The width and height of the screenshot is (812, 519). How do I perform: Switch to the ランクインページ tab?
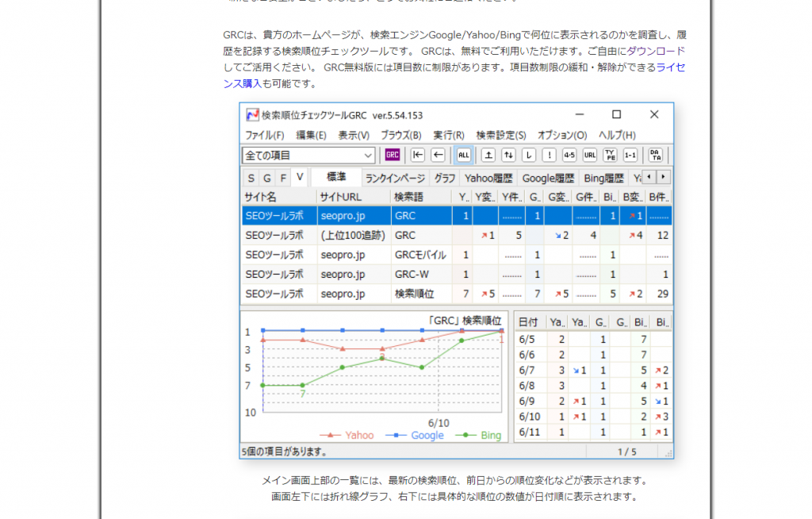[395, 179]
